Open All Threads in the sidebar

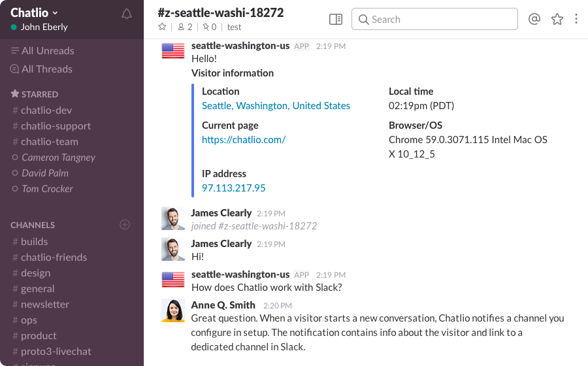pyautogui.click(x=41, y=69)
